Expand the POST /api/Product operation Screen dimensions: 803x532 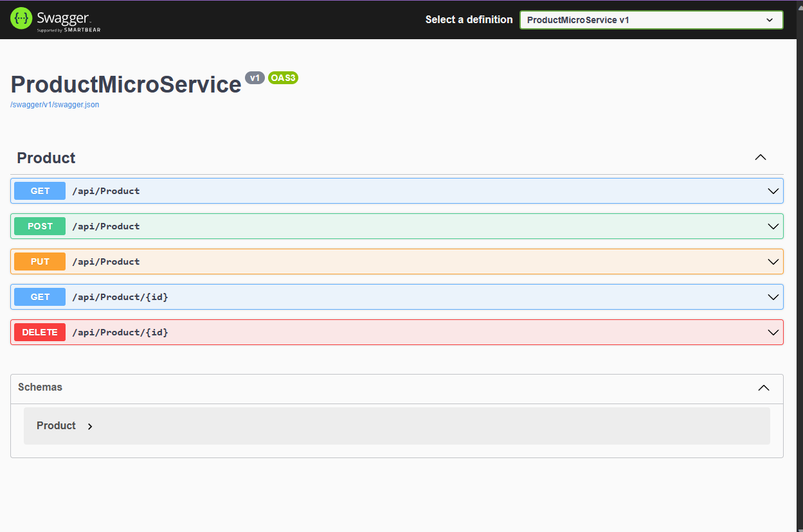click(x=773, y=226)
